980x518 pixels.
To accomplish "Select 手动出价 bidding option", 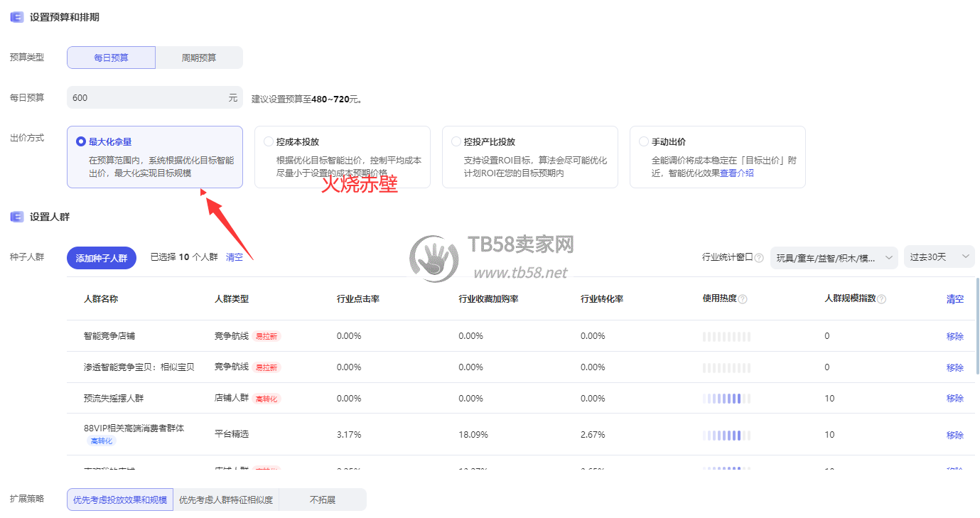I will pos(718,157).
